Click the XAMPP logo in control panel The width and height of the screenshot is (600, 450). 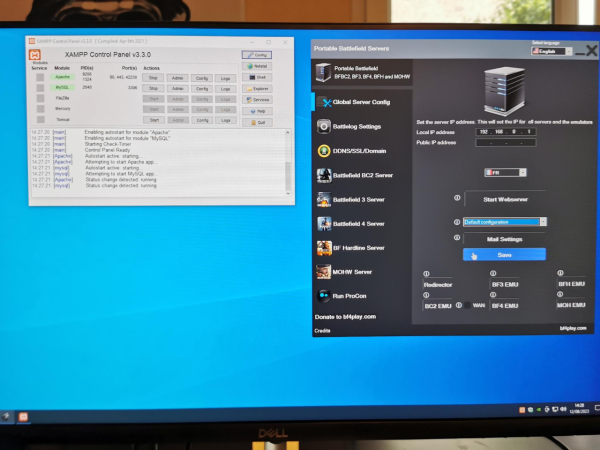pyautogui.click(x=35, y=55)
